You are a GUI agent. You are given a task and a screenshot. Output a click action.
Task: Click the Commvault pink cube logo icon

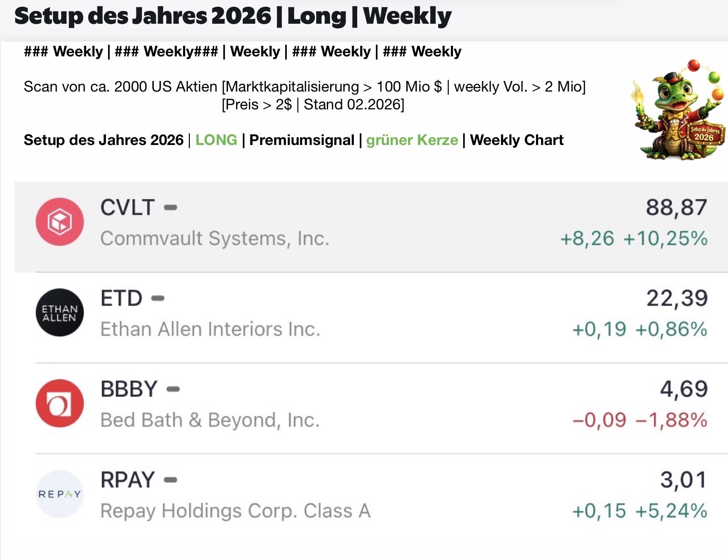60,222
